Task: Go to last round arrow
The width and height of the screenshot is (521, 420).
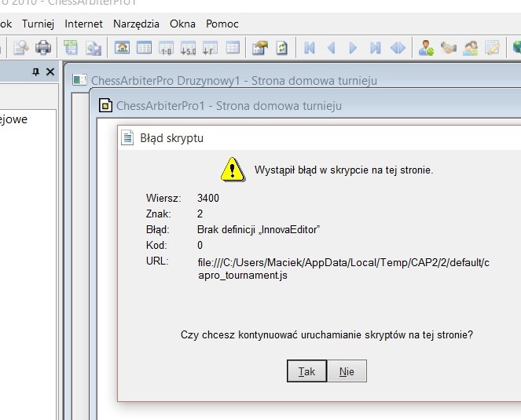Action: (x=376, y=48)
